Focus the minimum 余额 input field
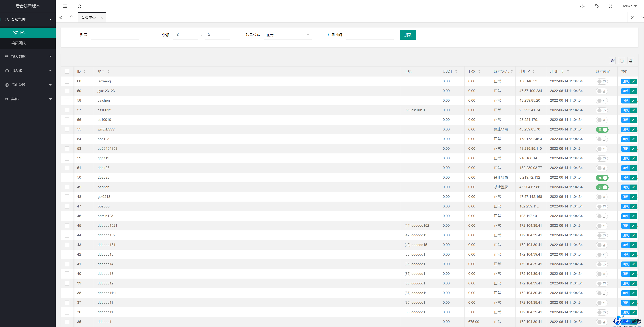This screenshot has height=327, width=644. pos(186,35)
